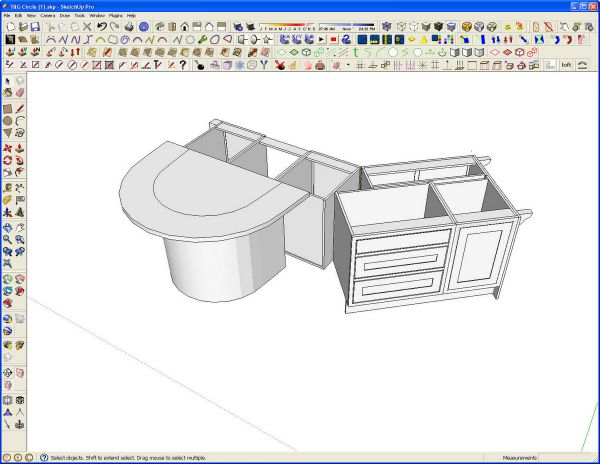Click the loft plugin button
Screen dimensions: 600x464
(566, 65)
